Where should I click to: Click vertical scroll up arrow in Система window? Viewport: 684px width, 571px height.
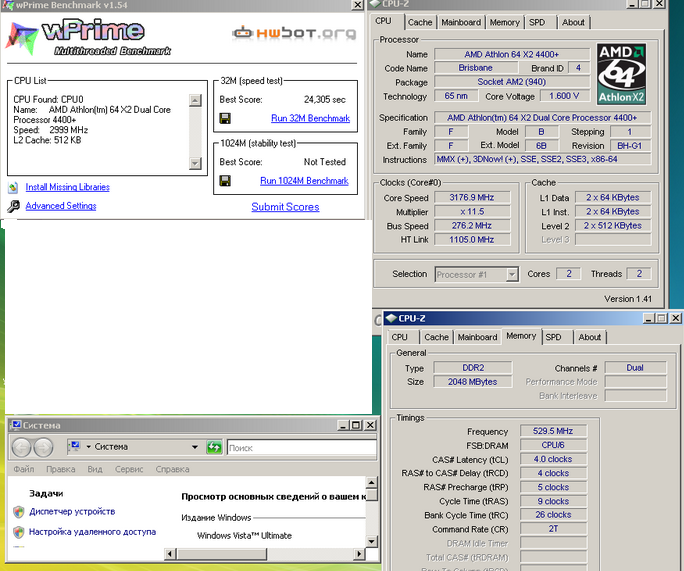(371, 482)
